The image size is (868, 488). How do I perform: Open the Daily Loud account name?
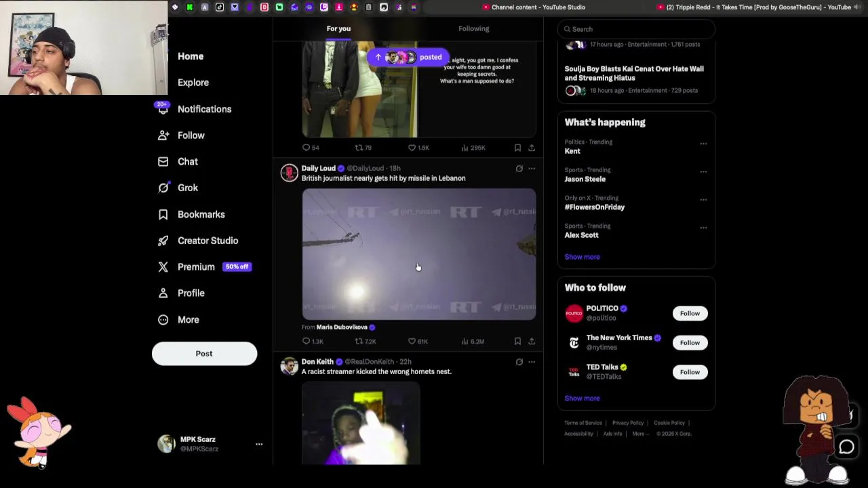(318, 168)
